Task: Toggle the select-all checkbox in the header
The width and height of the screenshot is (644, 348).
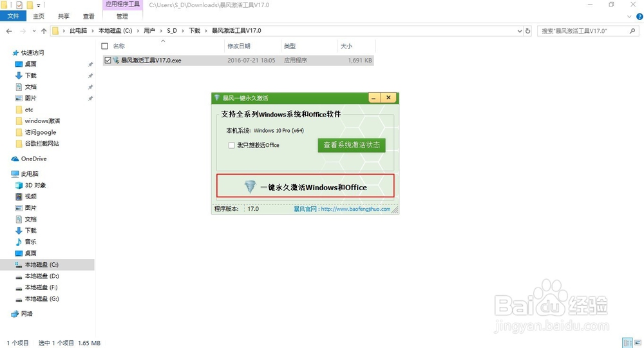Action: point(105,46)
